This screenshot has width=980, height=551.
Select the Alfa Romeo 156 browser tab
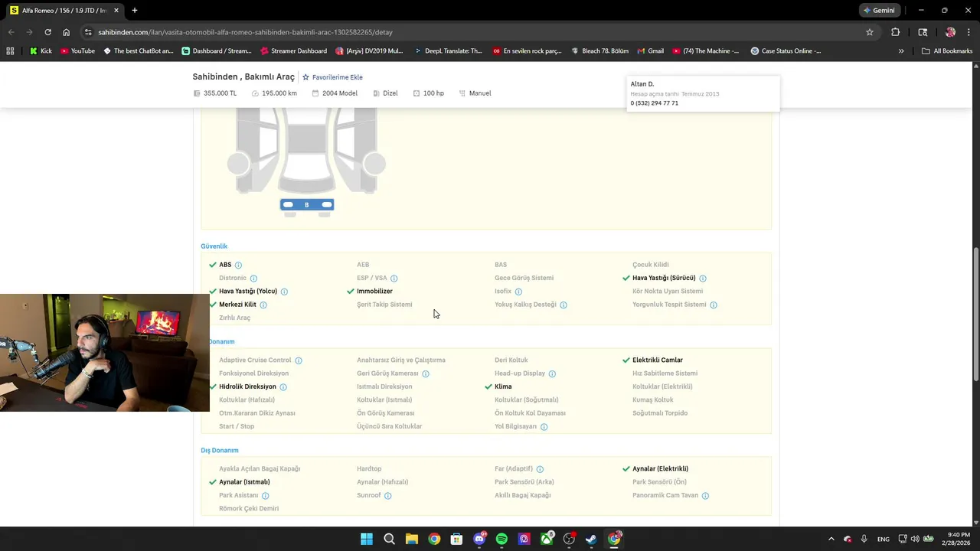click(x=64, y=11)
